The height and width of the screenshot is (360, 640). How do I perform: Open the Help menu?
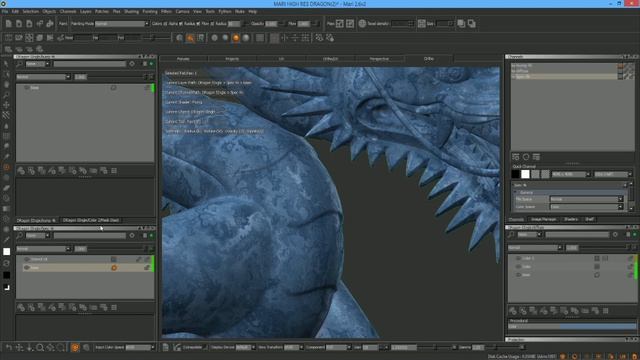253,11
